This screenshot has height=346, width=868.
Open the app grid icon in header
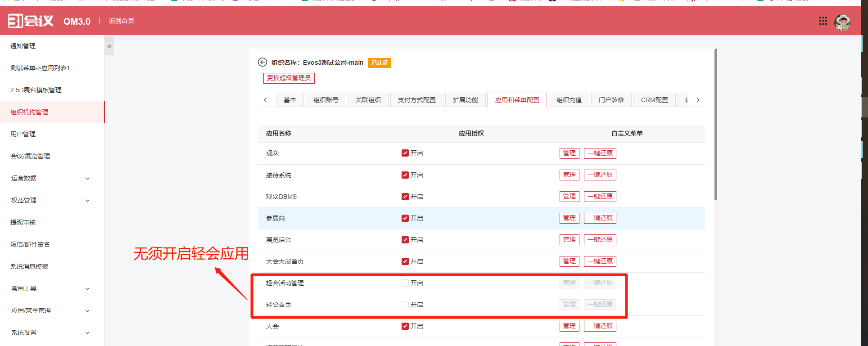coord(823,21)
